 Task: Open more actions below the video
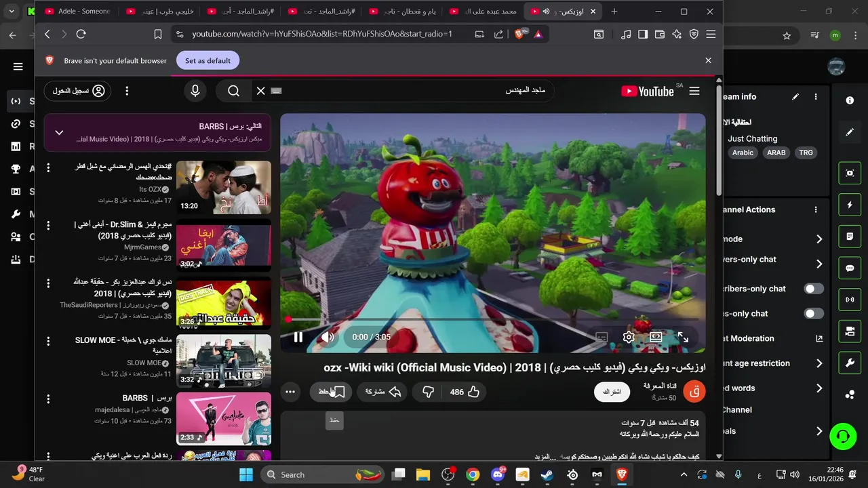(x=290, y=392)
